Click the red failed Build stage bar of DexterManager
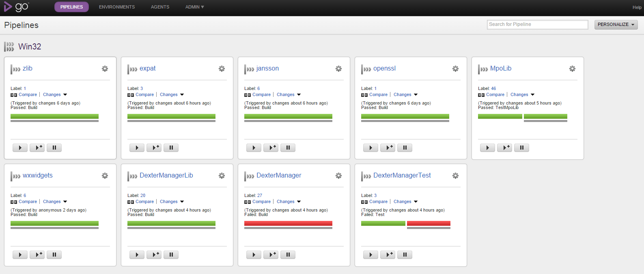Viewport: 644px width, 274px height. click(x=288, y=223)
